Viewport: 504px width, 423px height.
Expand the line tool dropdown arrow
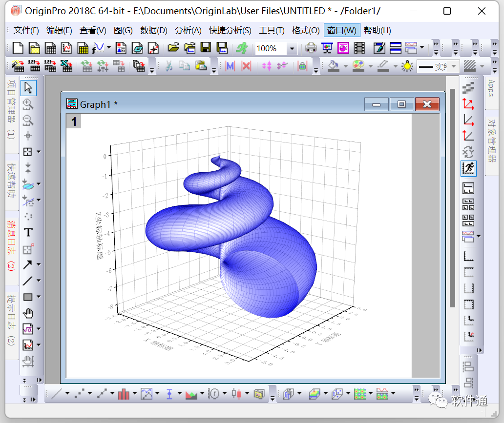[x=39, y=281]
